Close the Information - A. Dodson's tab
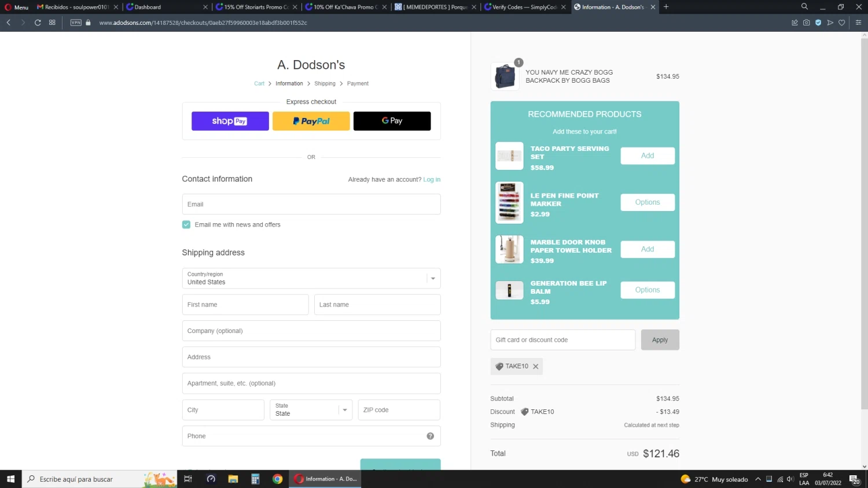Image resolution: width=868 pixels, height=488 pixels. pyautogui.click(x=653, y=7)
